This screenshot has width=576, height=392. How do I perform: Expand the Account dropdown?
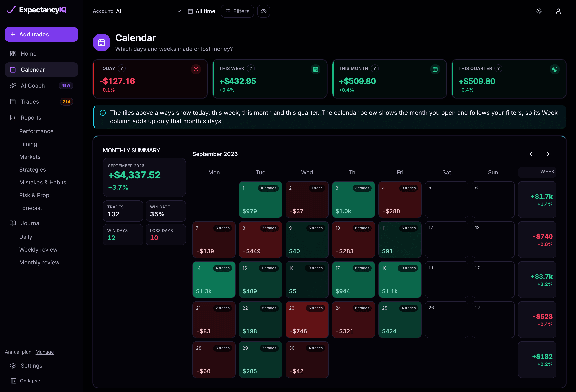point(137,11)
